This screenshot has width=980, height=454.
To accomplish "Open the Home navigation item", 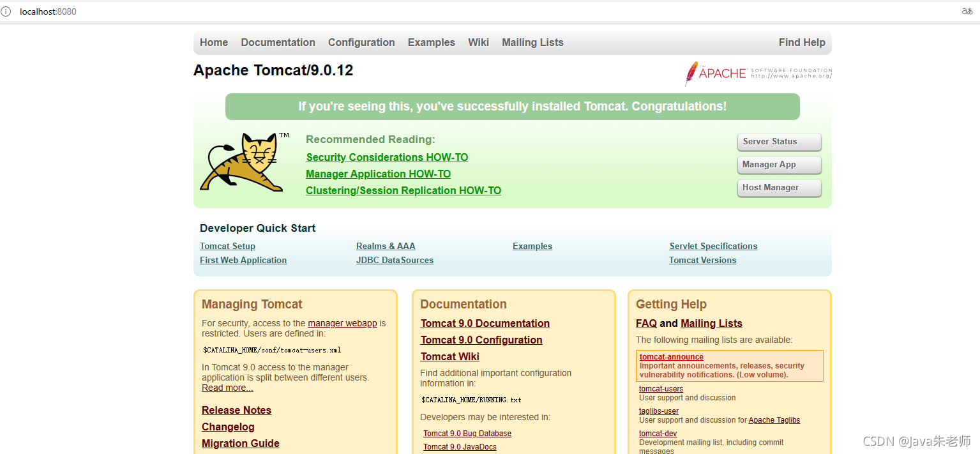I will click(214, 42).
